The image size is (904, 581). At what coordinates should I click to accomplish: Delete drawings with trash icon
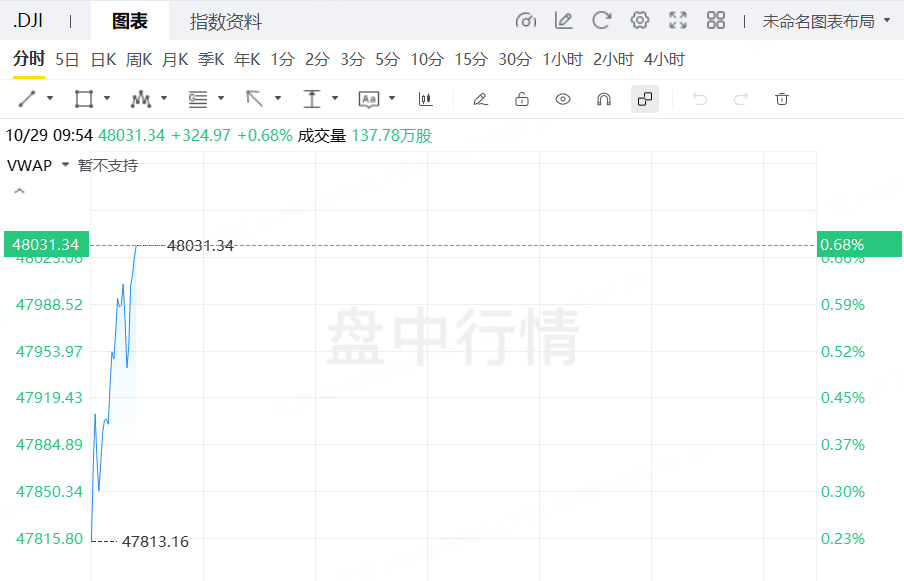click(782, 99)
